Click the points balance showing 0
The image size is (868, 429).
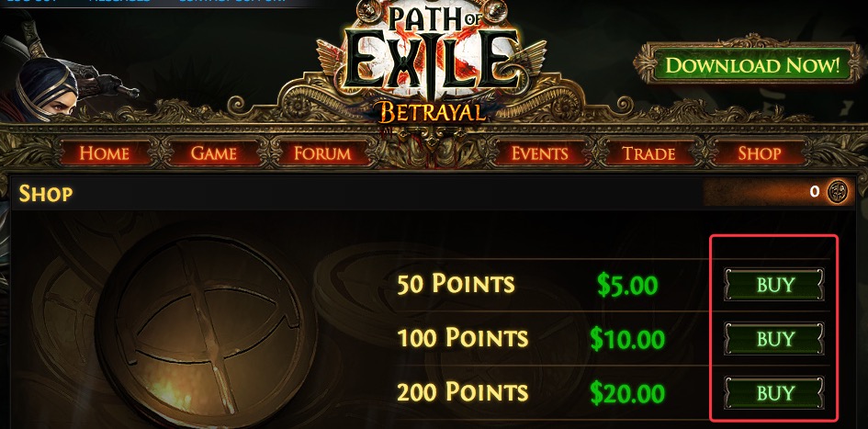815,192
